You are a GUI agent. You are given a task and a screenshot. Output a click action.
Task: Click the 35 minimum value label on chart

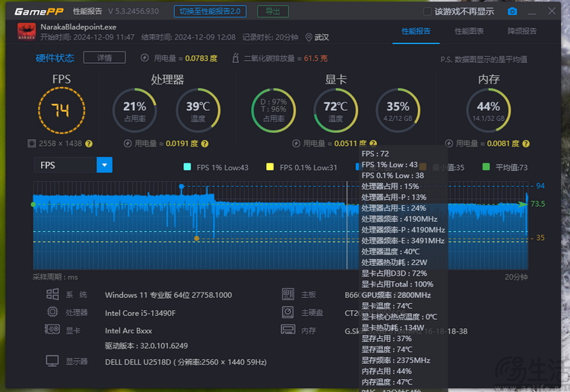click(x=540, y=238)
